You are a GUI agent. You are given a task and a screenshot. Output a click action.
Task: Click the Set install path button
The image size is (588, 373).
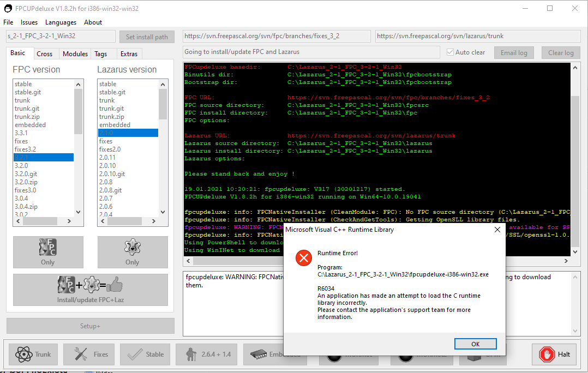click(147, 37)
